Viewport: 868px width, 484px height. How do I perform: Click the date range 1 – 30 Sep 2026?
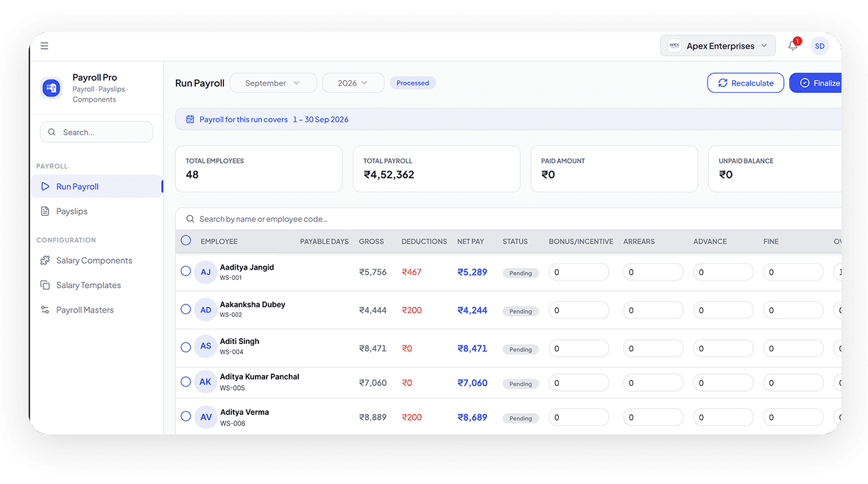tap(320, 119)
